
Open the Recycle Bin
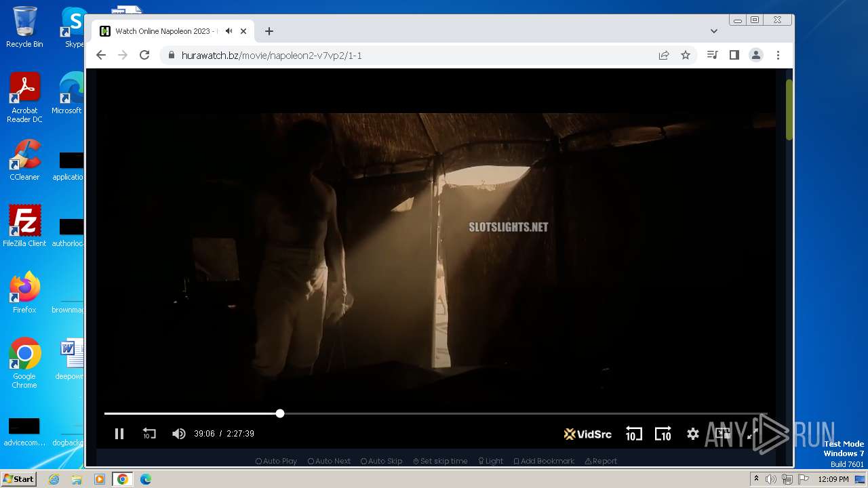click(x=24, y=28)
